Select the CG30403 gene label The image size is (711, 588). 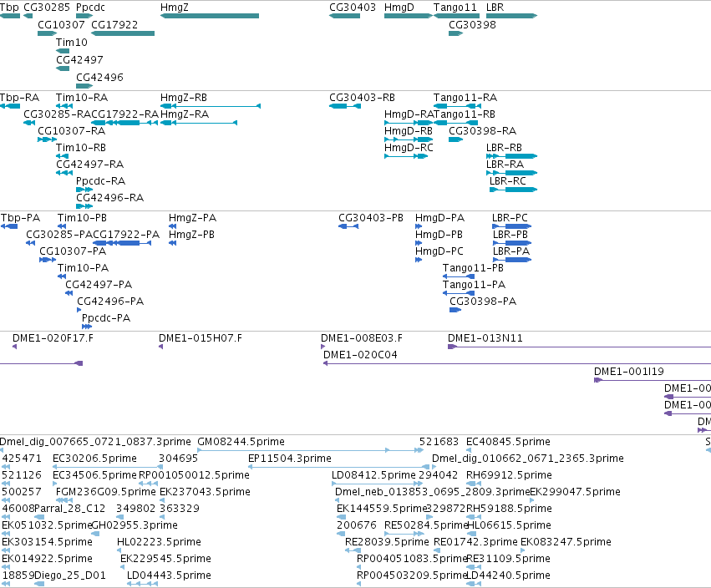coord(353,8)
